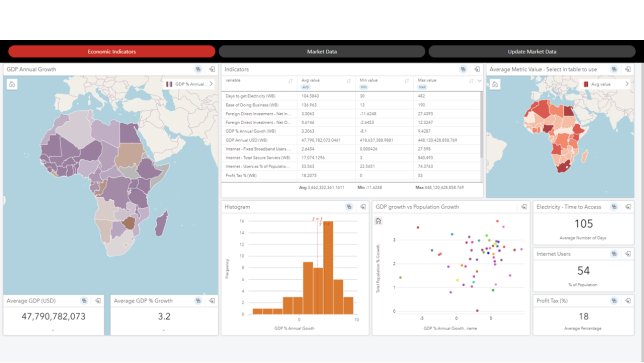This screenshot has width=644, height=363.
Task: Reset Average Metric Value map with home icon
Action: pos(495,84)
